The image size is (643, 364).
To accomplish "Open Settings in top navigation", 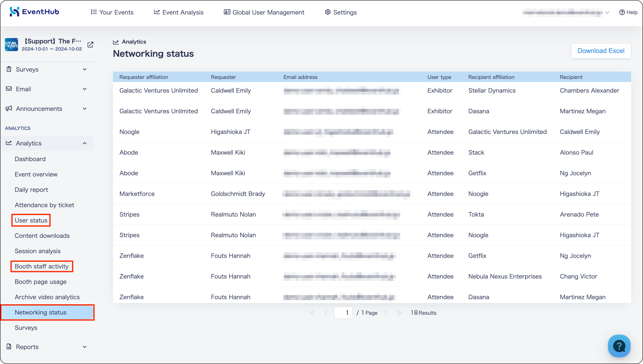I will click(x=341, y=12).
